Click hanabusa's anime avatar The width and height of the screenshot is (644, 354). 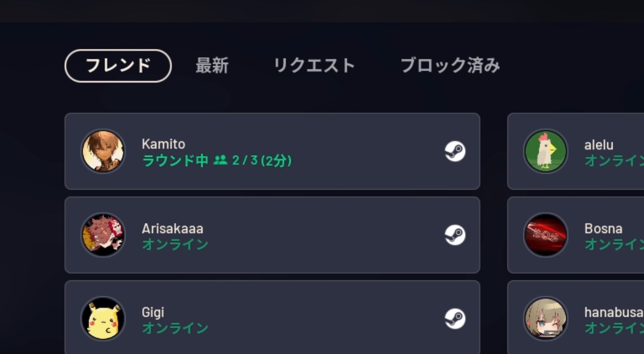pos(545,319)
